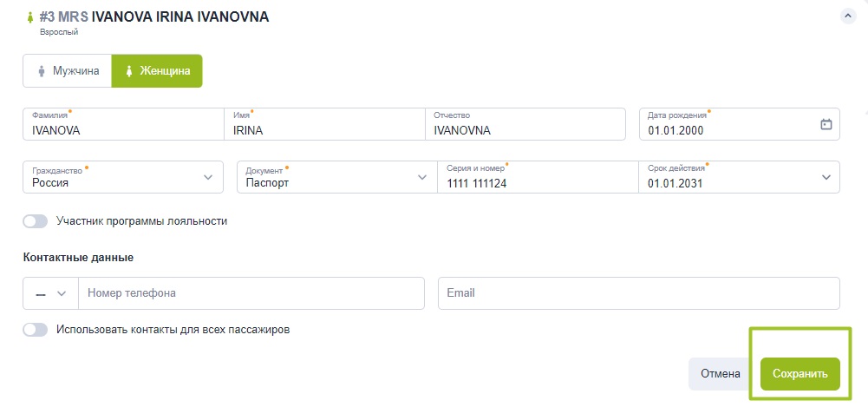Toggle Использовать контакты для всех пассажиров
This screenshot has width=868, height=407.
[36, 330]
